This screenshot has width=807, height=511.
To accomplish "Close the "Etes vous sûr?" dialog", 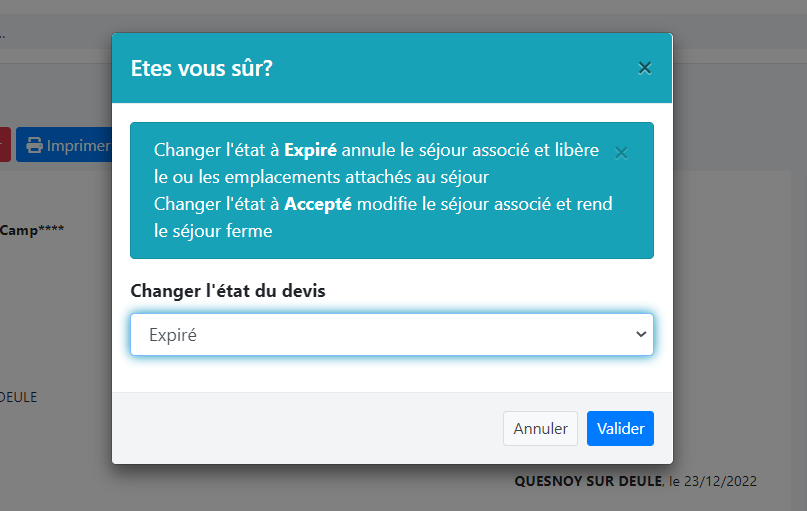I will tap(645, 68).
